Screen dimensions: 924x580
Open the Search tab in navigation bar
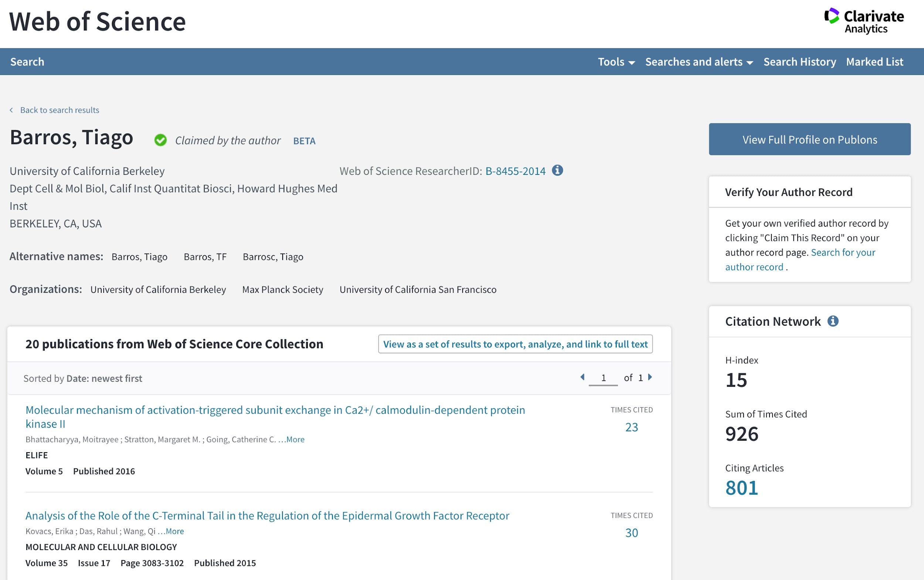(x=27, y=62)
